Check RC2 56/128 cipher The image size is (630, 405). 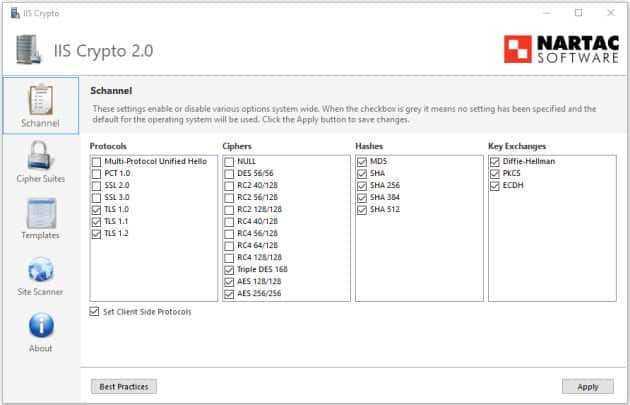pos(229,198)
